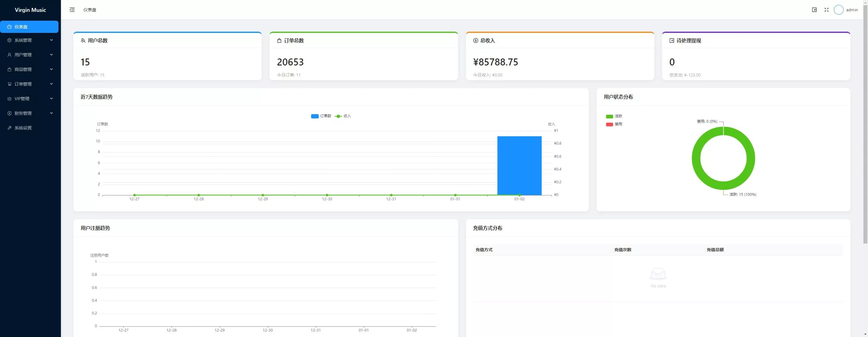Viewport: 868px width, 337px height.
Task: Click the layout panel icon beside fullscreen
Action: click(x=814, y=10)
